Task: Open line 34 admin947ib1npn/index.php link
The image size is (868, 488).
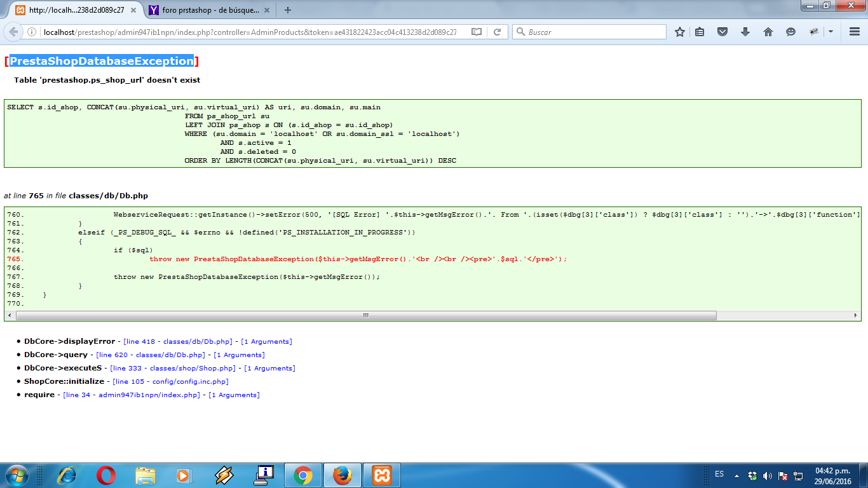Action: pyautogui.click(x=132, y=395)
